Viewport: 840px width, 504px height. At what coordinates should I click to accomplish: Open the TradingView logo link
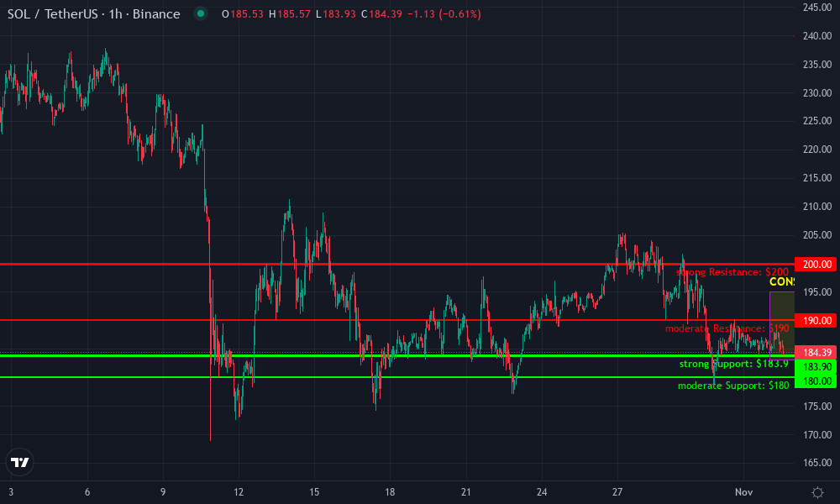coord(18,461)
